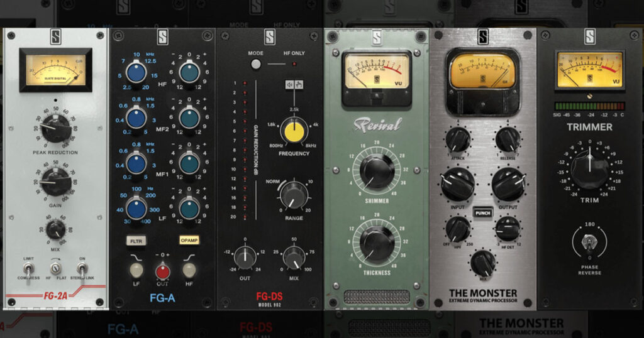Screen dimensions: 644x338
Task: Click The Monster's yellow VU meter
Action: pyautogui.click(x=482, y=70)
